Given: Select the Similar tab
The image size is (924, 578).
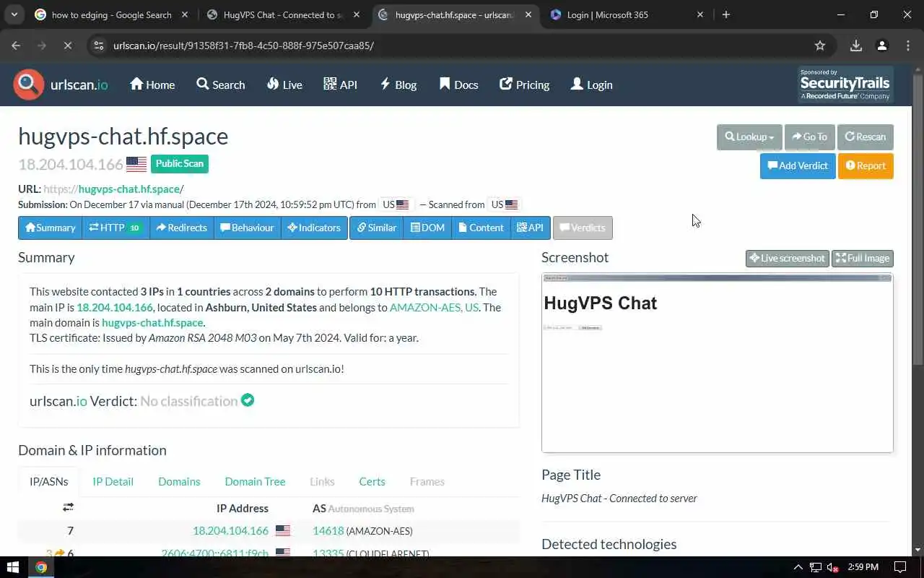Looking at the screenshot, I should [377, 228].
